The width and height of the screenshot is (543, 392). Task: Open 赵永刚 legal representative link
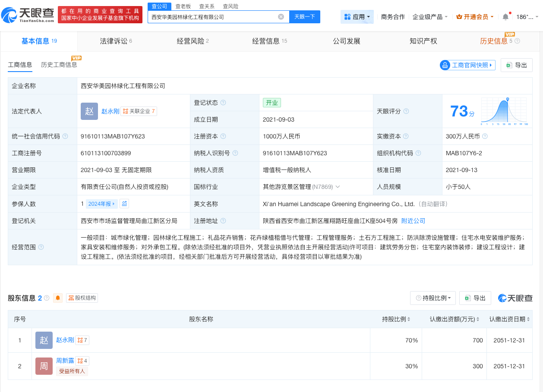[x=110, y=111]
